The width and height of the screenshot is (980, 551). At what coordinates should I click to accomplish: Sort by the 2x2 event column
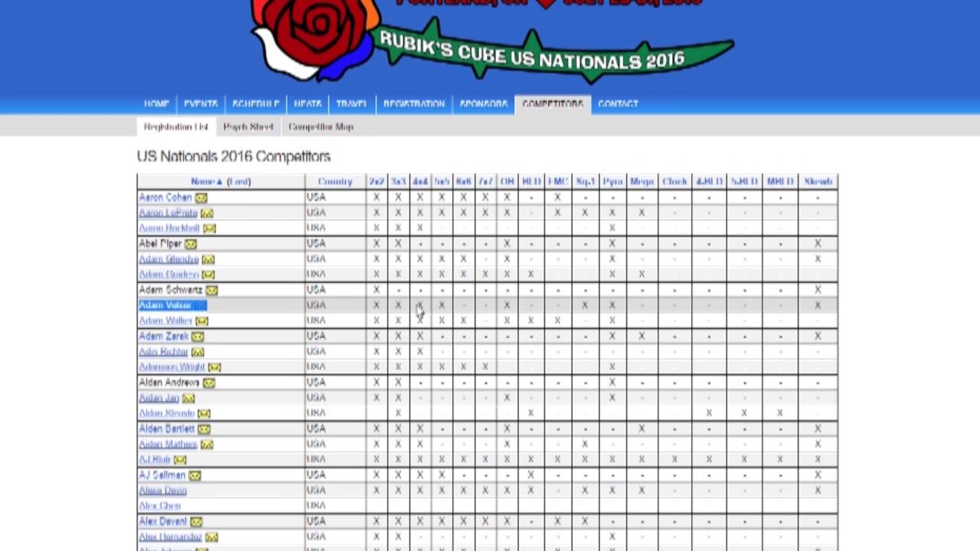click(x=376, y=181)
